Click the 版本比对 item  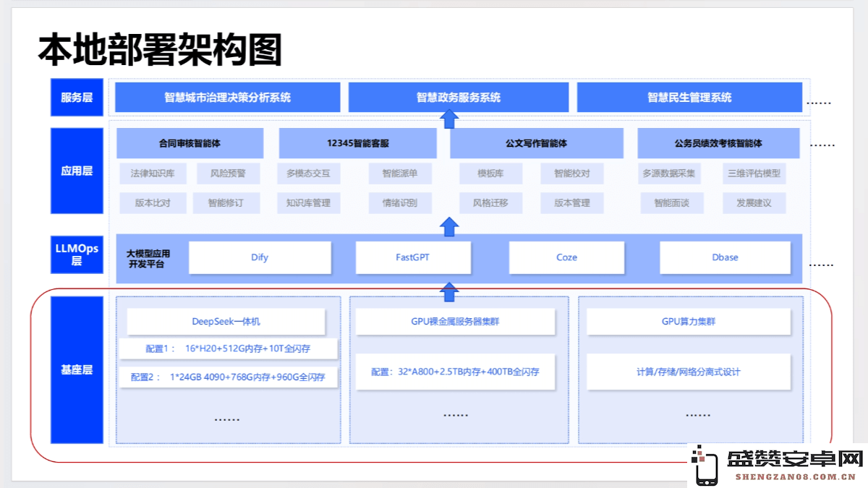[153, 203]
